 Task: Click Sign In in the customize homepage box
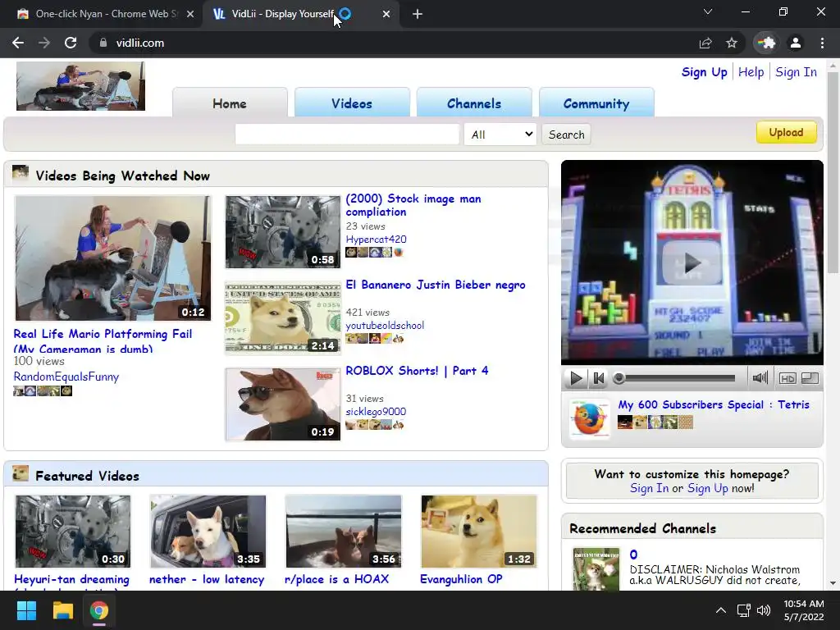[x=649, y=488]
